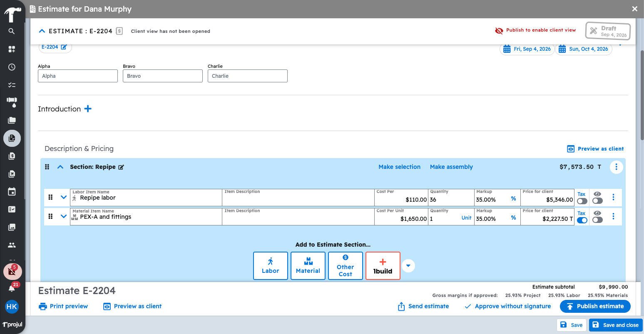The height and width of the screenshot is (334, 644).
Task: Grab the Repipe section drag handle
Action: pyautogui.click(x=47, y=167)
